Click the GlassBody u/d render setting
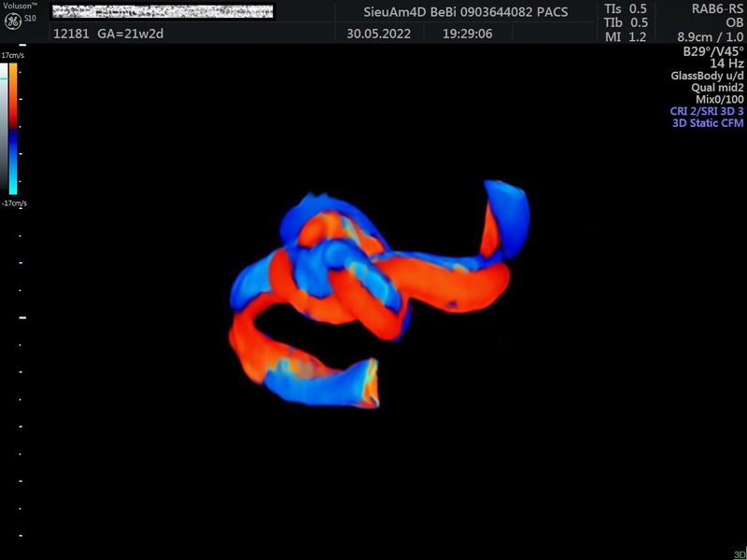The width and height of the screenshot is (747, 560). tap(707, 76)
